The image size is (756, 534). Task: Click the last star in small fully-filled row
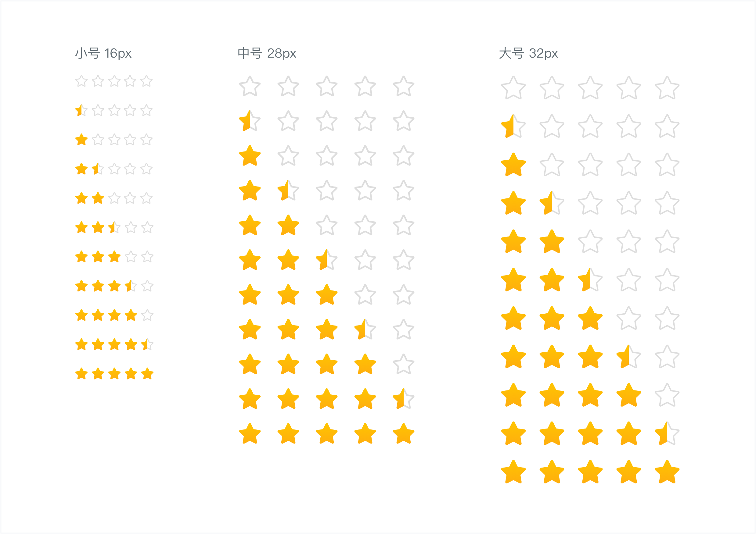147,374
